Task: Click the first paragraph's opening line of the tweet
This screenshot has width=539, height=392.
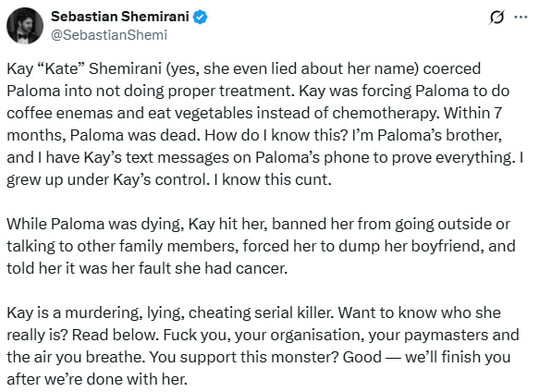Action: tap(243, 68)
